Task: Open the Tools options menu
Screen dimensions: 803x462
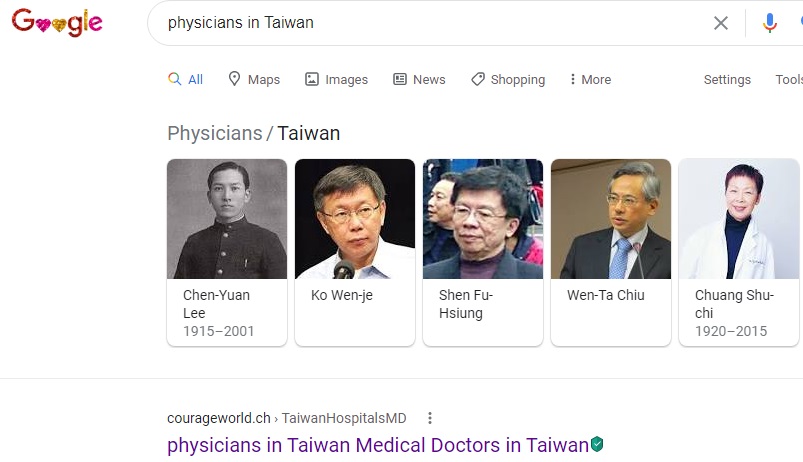Action: point(789,79)
